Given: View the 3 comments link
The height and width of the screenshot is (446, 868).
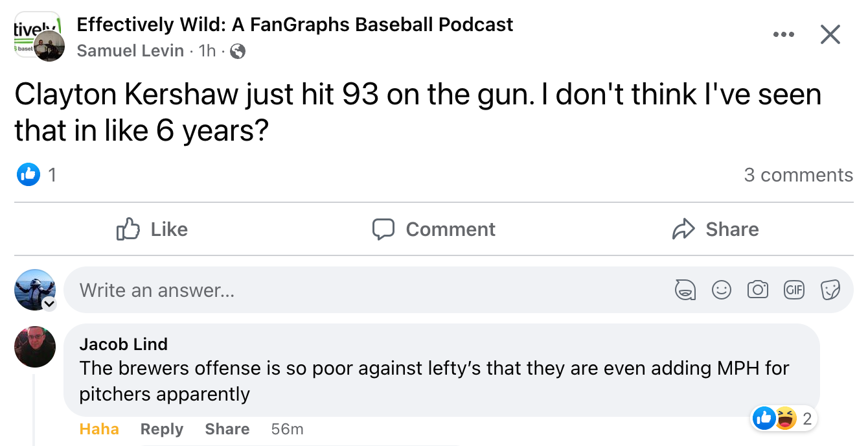Looking at the screenshot, I should pos(798,175).
